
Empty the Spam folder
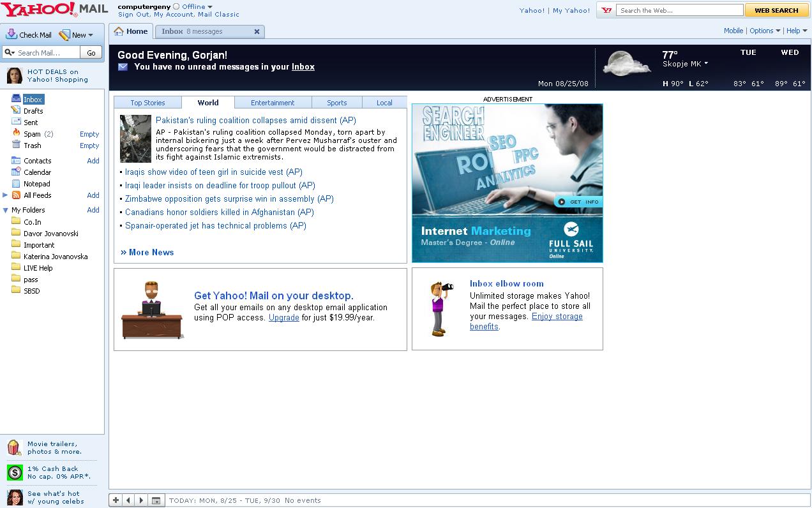pyautogui.click(x=89, y=134)
